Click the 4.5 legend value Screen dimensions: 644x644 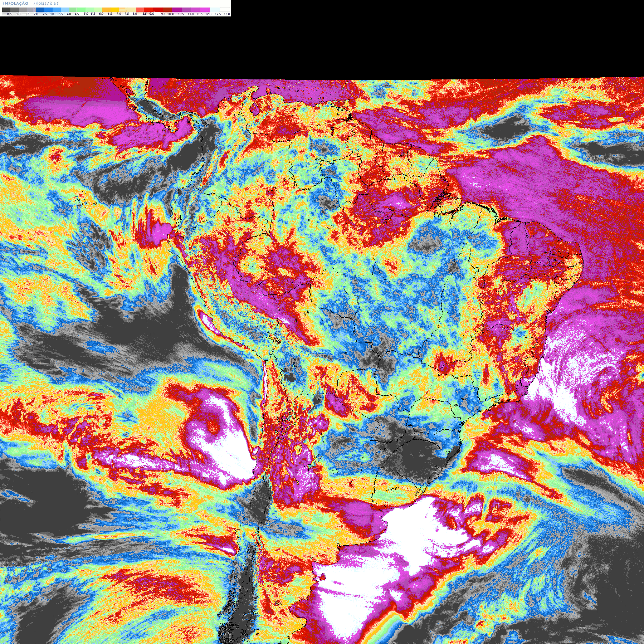tap(77, 14)
